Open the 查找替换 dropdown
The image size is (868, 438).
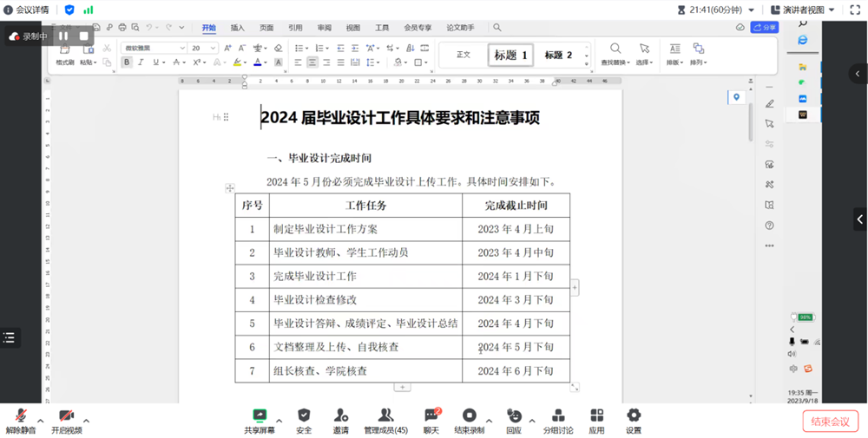615,62
